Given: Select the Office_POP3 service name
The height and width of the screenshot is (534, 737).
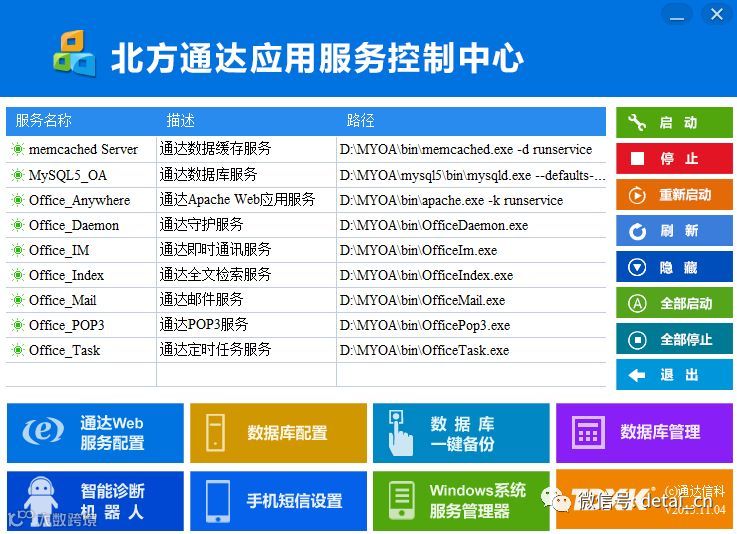Looking at the screenshot, I should pos(66,325).
